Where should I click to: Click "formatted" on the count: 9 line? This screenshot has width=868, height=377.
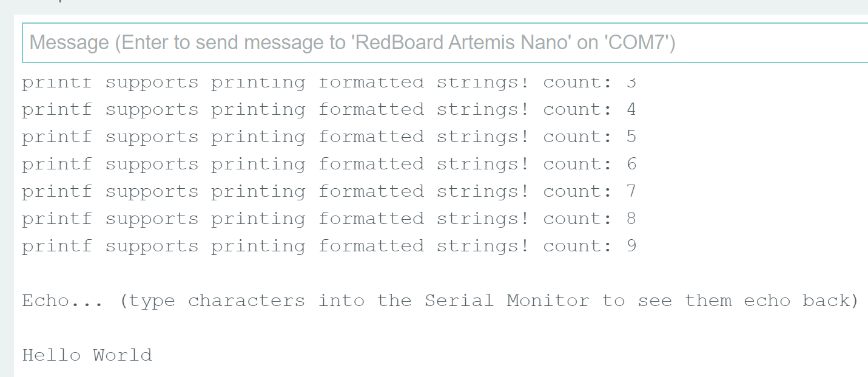[x=371, y=246]
